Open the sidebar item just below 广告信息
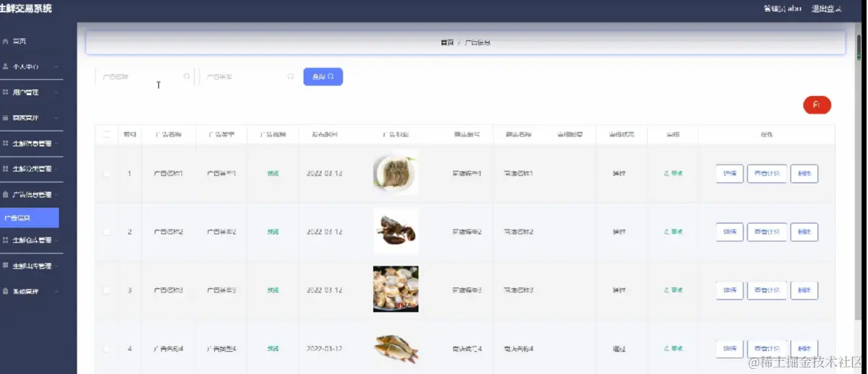Screen dimensions: 868x374 point(32,240)
